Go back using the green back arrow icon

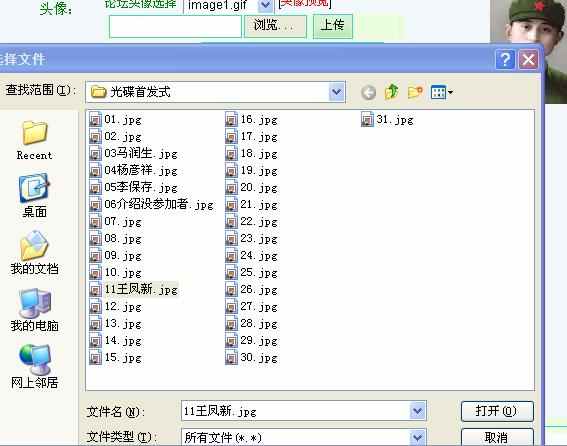click(x=368, y=93)
